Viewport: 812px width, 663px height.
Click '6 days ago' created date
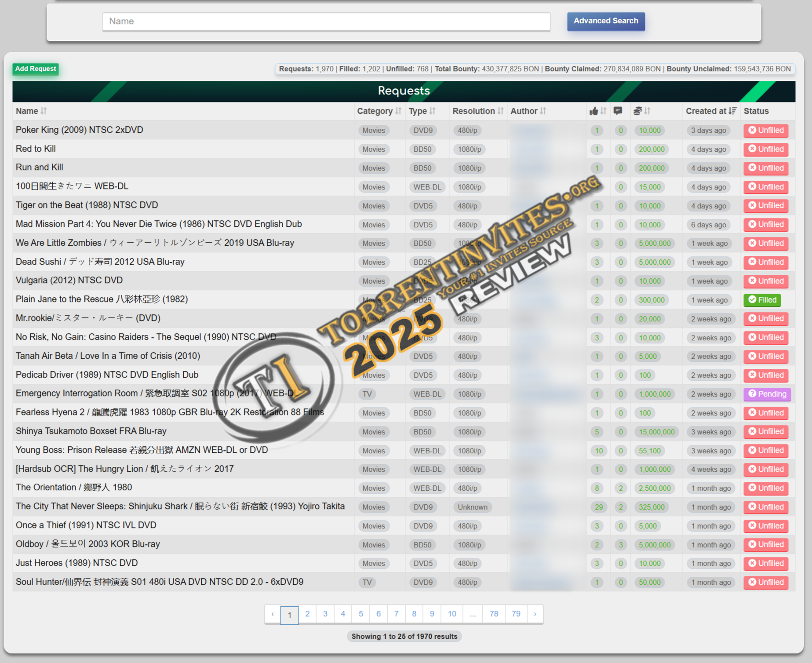tap(708, 225)
